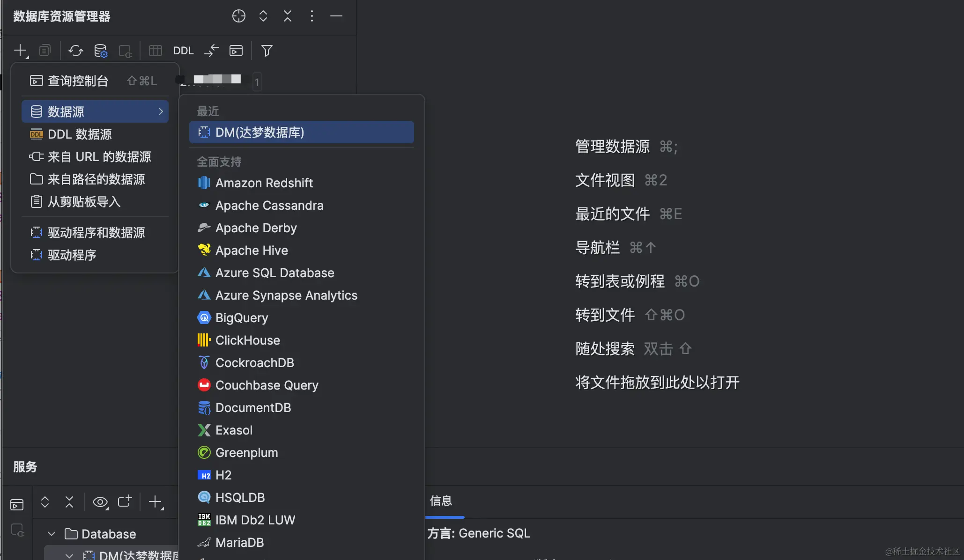Collapse the Database tree node
This screenshot has height=560, width=964.
point(52,534)
